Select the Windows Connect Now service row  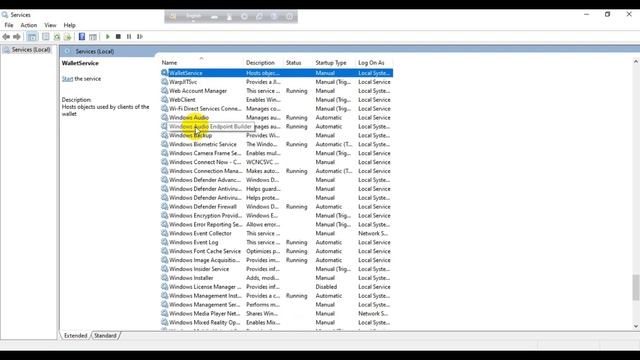point(276,162)
